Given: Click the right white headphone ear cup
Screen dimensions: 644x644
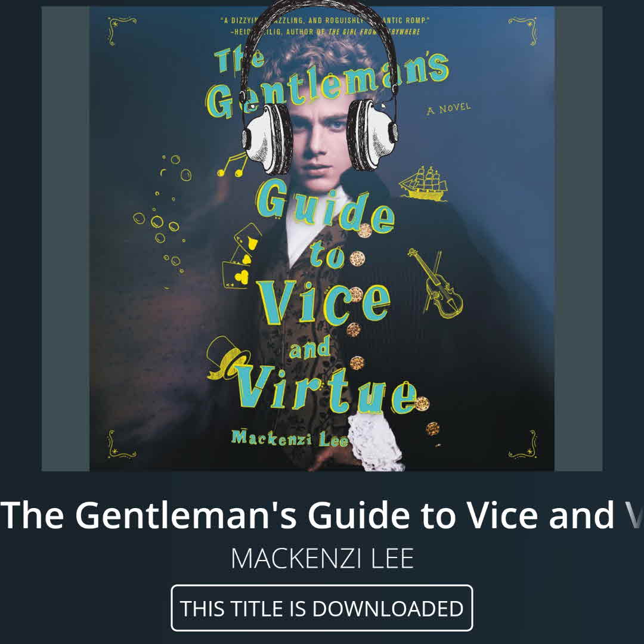Looking at the screenshot, I should [x=372, y=135].
